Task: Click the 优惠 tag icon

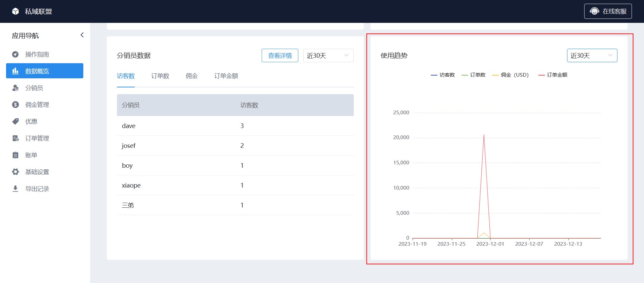Action: [15, 122]
